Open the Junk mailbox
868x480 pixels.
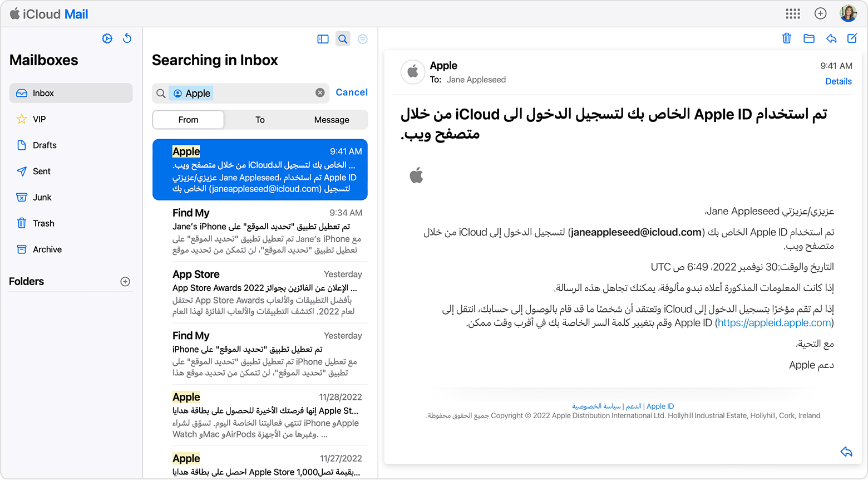tap(71, 198)
